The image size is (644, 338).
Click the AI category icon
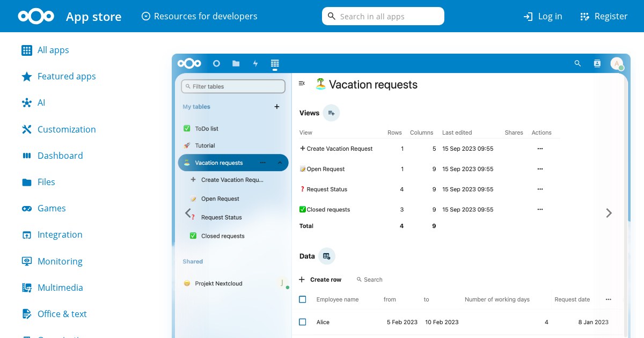pos(27,103)
